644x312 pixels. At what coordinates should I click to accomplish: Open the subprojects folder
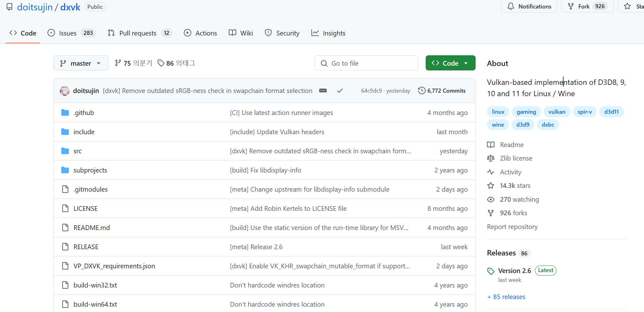pos(90,170)
